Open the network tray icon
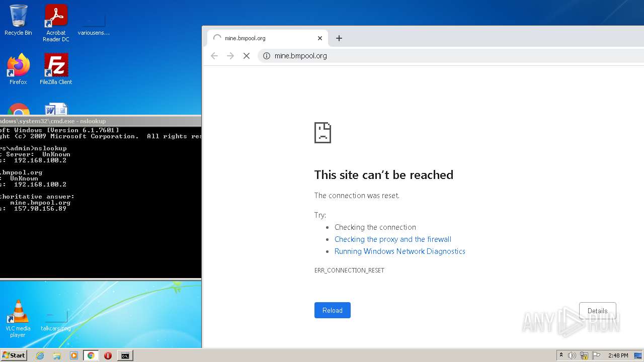The image size is (644, 362). pyautogui.click(x=584, y=355)
